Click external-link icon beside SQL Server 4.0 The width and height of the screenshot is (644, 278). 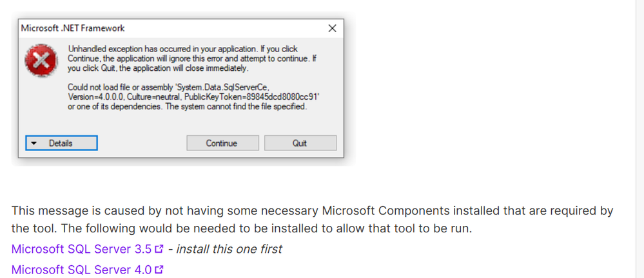coord(159,270)
